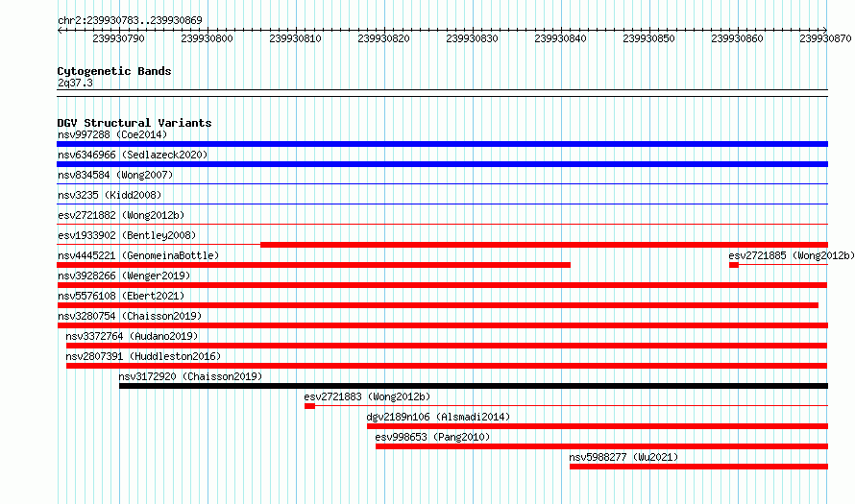Open esv2721885 (Wong2012b) label

point(792,255)
